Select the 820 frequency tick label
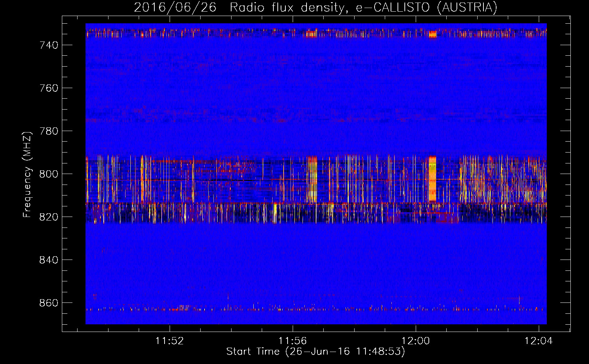 [x=49, y=217]
